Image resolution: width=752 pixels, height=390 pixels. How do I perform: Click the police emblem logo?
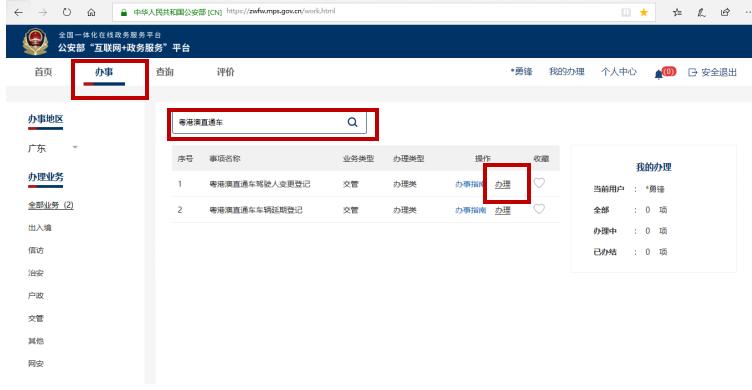pos(35,42)
